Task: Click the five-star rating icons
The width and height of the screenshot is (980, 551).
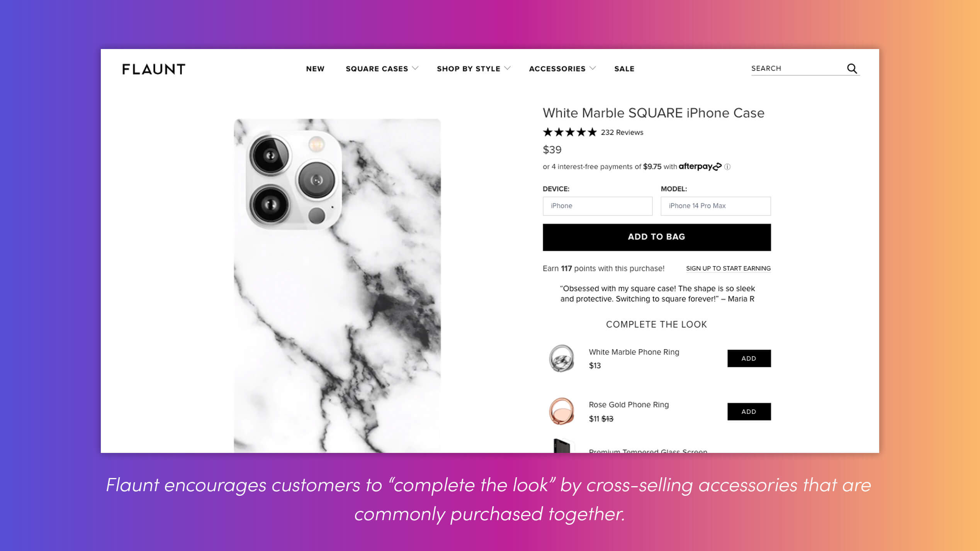Action: tap(570, 132)
